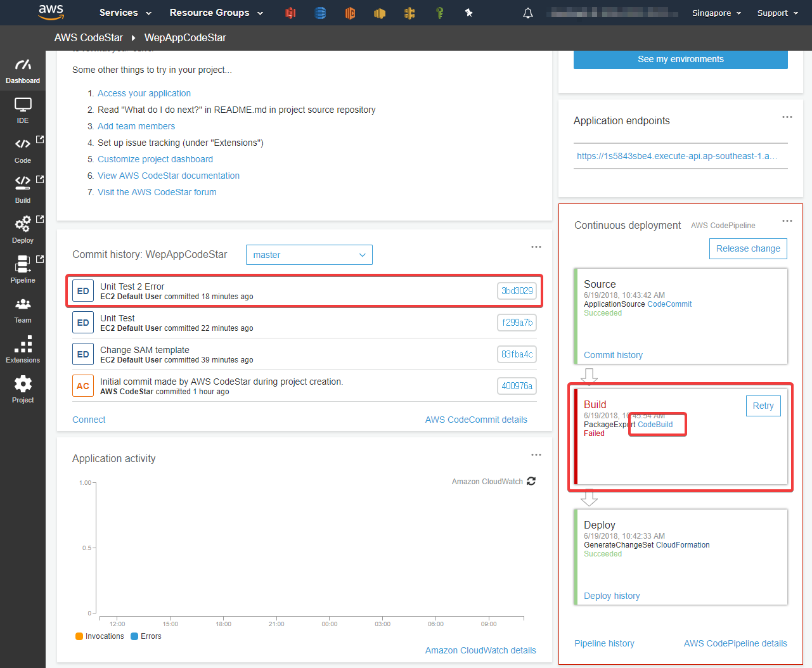Open Customize project dashboard link
Screen dimensions: 812x668
click(x=155, y=159)
